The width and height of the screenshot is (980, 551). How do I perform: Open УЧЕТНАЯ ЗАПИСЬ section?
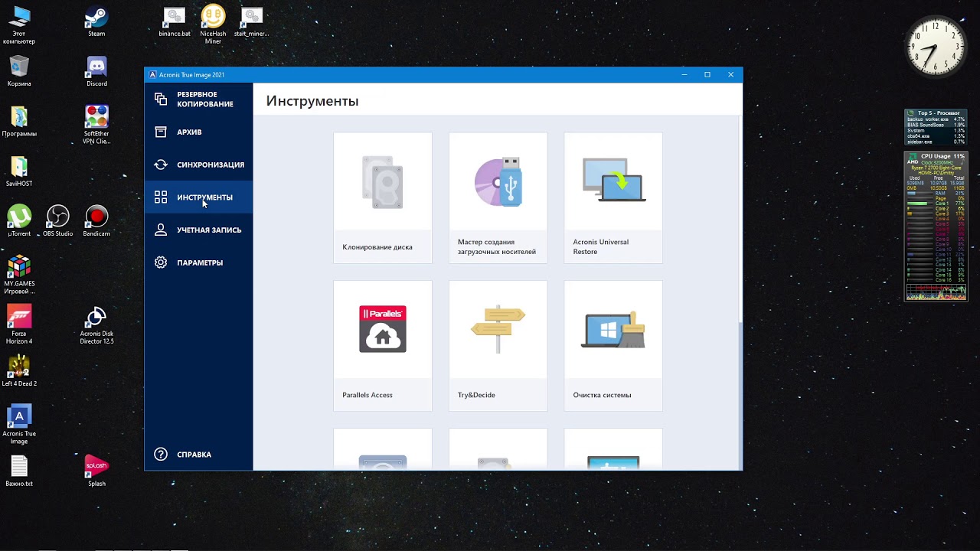(198, 230)
